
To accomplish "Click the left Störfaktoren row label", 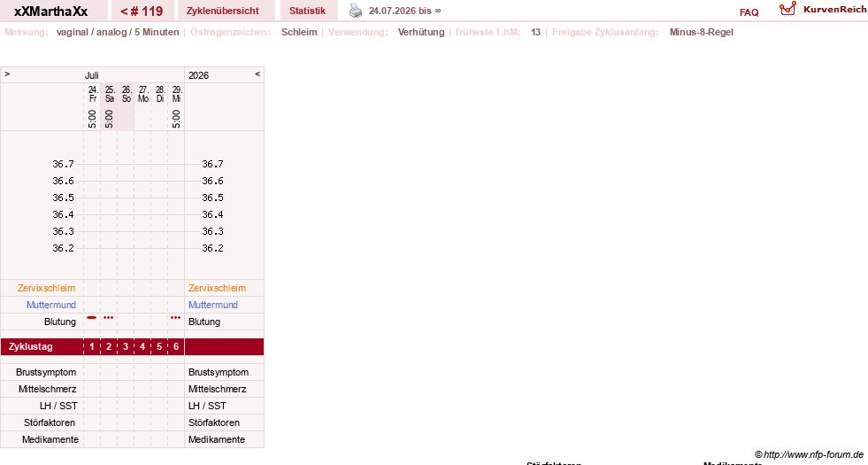I will 50,422.
